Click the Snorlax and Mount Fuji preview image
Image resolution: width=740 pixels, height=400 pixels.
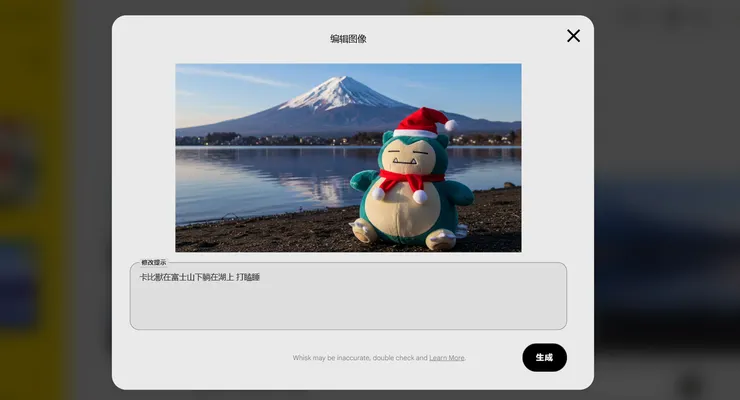348,158
